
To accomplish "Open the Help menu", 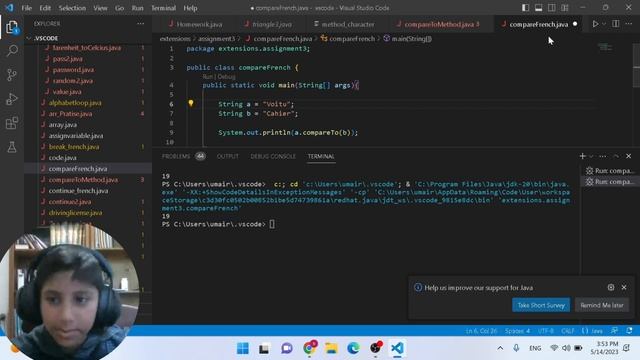I will 190,8.
